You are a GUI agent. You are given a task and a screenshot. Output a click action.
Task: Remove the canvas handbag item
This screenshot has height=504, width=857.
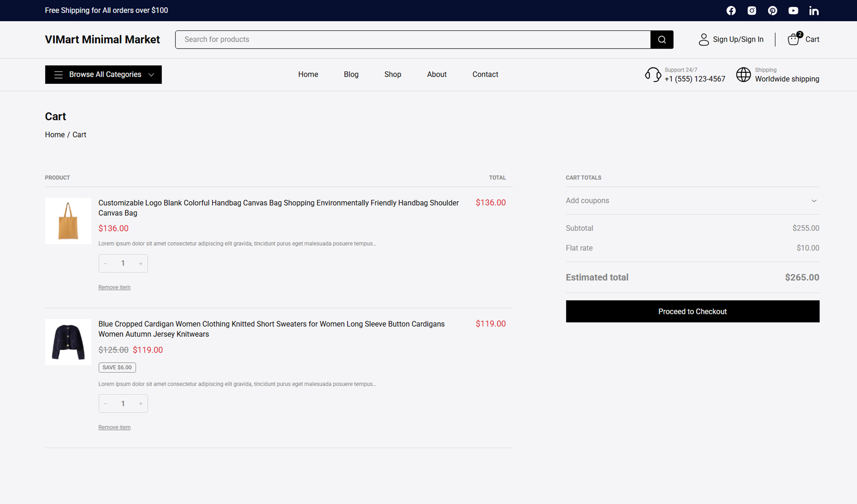(114, 287)
